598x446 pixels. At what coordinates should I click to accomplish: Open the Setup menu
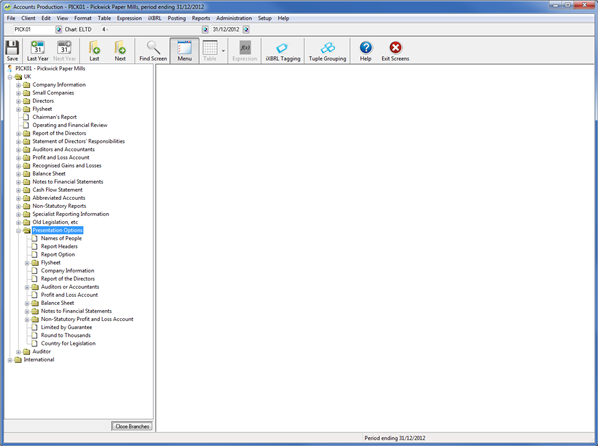tap(265, 18)
